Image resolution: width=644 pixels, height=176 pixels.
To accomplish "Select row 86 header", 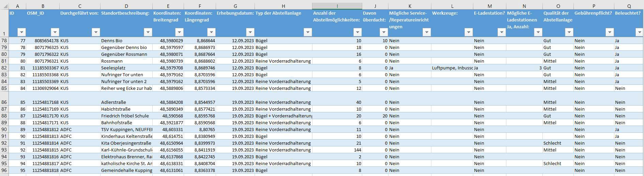I will [x=4, y=102].
